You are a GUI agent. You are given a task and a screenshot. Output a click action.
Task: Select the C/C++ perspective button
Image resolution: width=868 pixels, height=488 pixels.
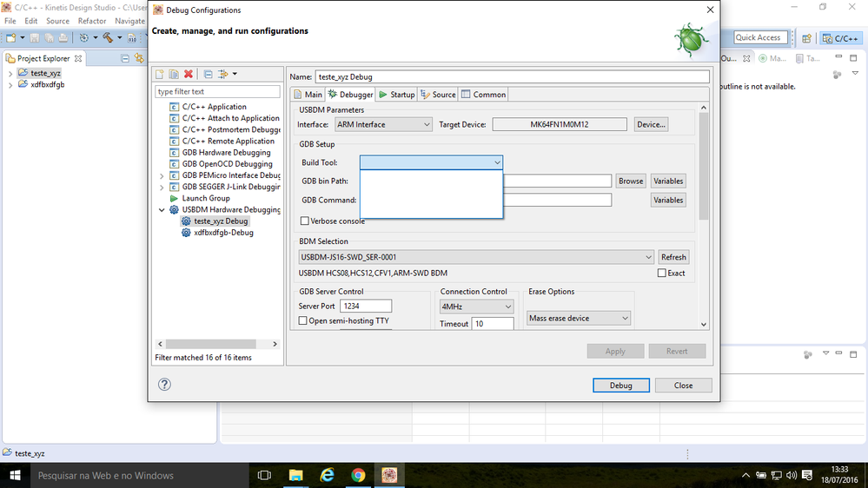tap(840, 38)
